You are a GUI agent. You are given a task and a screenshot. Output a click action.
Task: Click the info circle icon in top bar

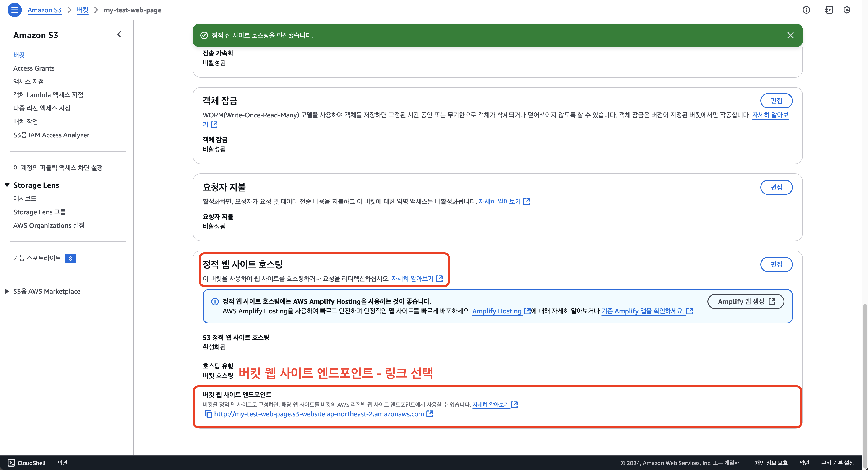[x=806, y=10]
